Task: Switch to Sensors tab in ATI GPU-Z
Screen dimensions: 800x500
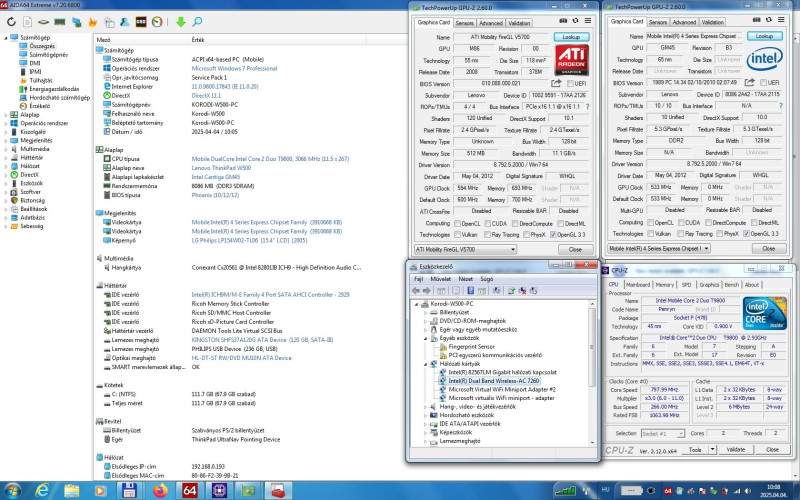Action: pyautogui.click(x=464, y=23)
